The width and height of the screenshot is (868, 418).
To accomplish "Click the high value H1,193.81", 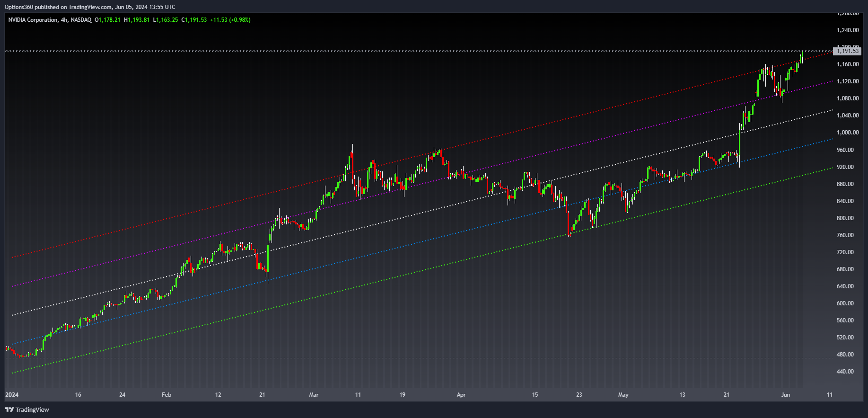I will pos(137,20).
